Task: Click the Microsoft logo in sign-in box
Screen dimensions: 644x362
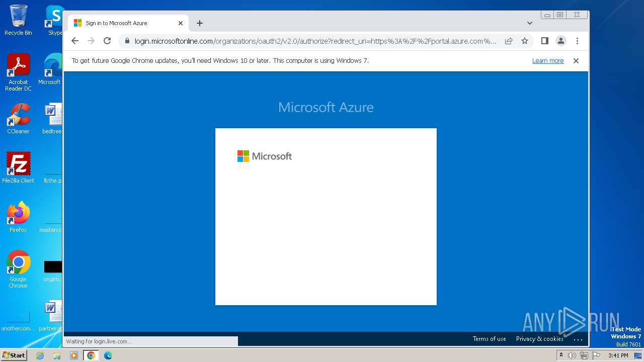Action: pos(265,156)
